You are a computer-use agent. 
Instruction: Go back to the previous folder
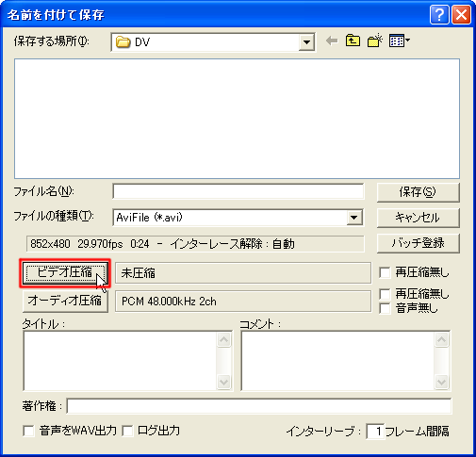coord(332,41)
